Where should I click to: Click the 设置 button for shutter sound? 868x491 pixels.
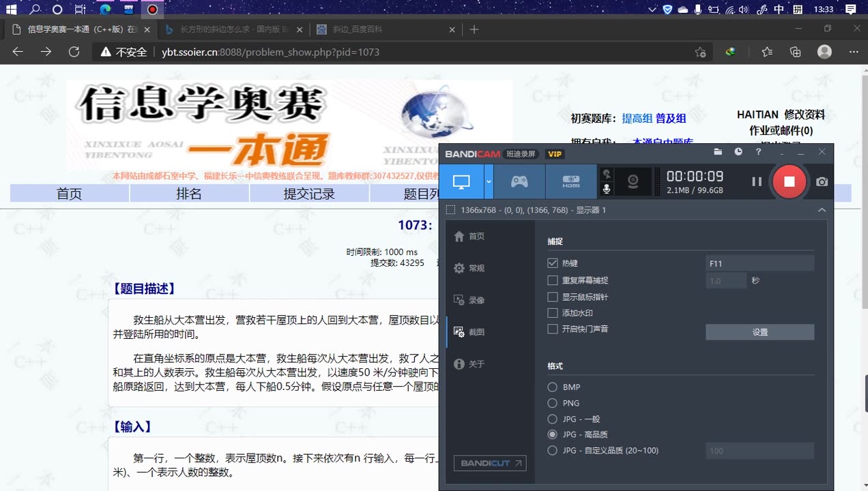(x=759, y=332)
